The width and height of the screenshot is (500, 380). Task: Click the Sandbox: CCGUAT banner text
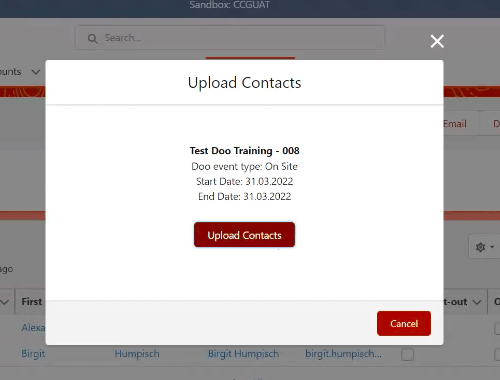point(230,5)
